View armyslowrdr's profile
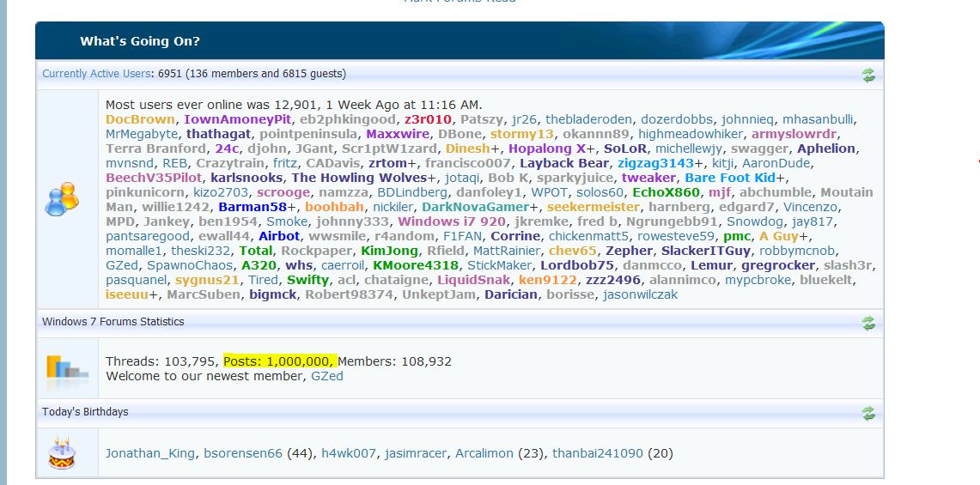 tap(794, 134)
